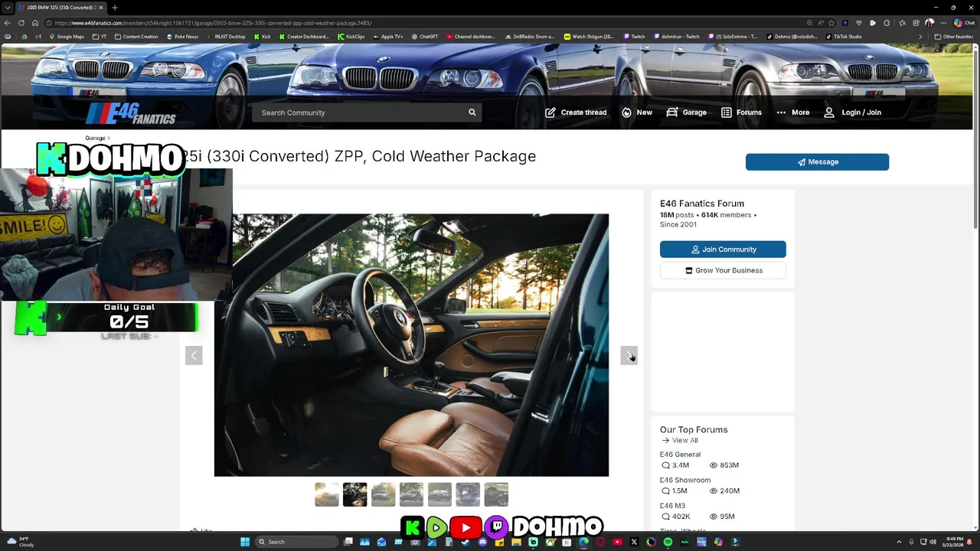The image size is (980, 551).
Task: Select the first gallery thumbnail
Action: point(327,494)
